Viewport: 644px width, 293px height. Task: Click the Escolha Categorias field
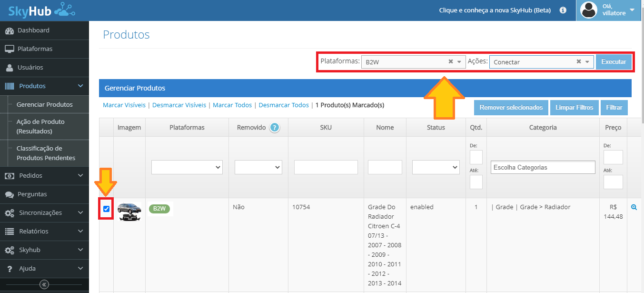(x=543, y=167)
